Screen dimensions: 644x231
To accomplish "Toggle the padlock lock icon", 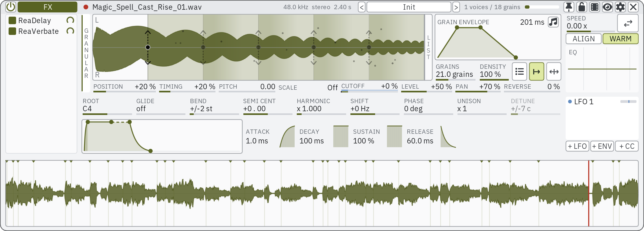I will click(582, 7).
